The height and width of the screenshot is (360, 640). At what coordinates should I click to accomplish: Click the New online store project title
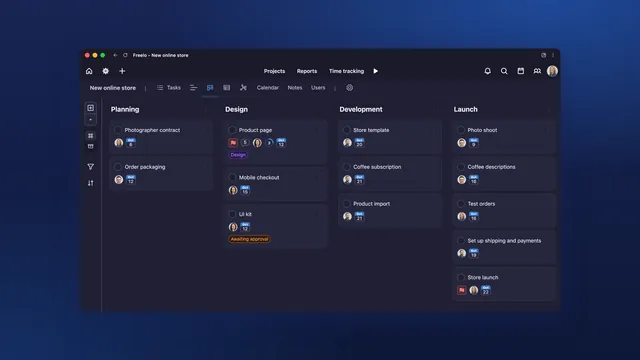click(113, 88)
